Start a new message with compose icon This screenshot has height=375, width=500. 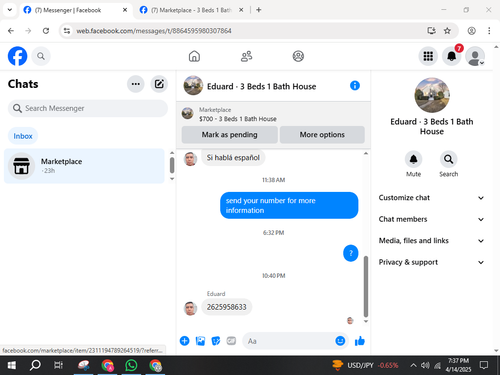pyautogui.click(x=159, y=84)
